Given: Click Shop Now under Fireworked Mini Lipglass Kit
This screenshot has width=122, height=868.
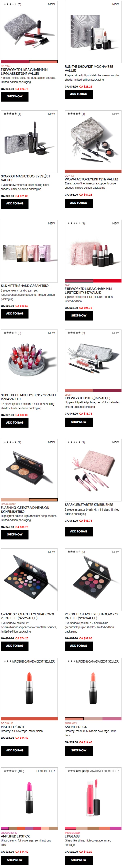Looking at the screenshot, I should 15,96.
